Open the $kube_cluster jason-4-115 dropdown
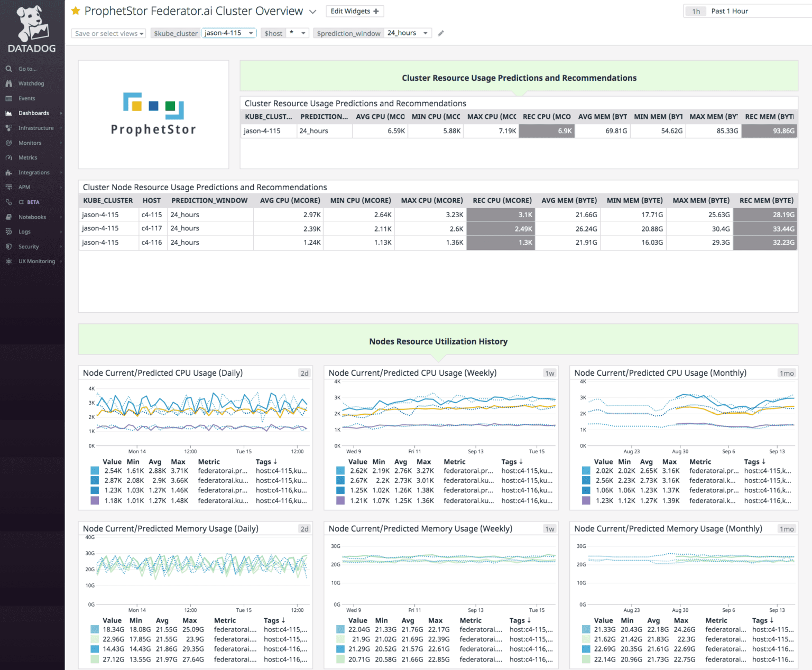The width and height of the screenshot is (812, 670). pos(229,33)
